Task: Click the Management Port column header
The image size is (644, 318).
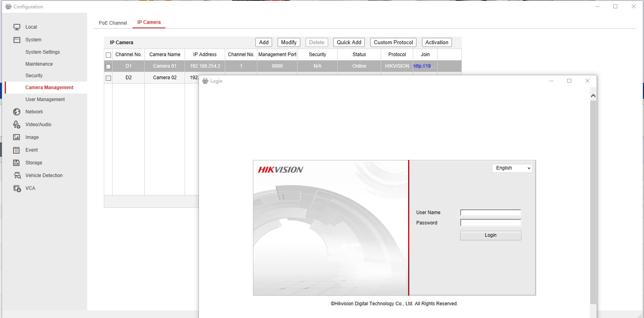Action: coord(277,55)
